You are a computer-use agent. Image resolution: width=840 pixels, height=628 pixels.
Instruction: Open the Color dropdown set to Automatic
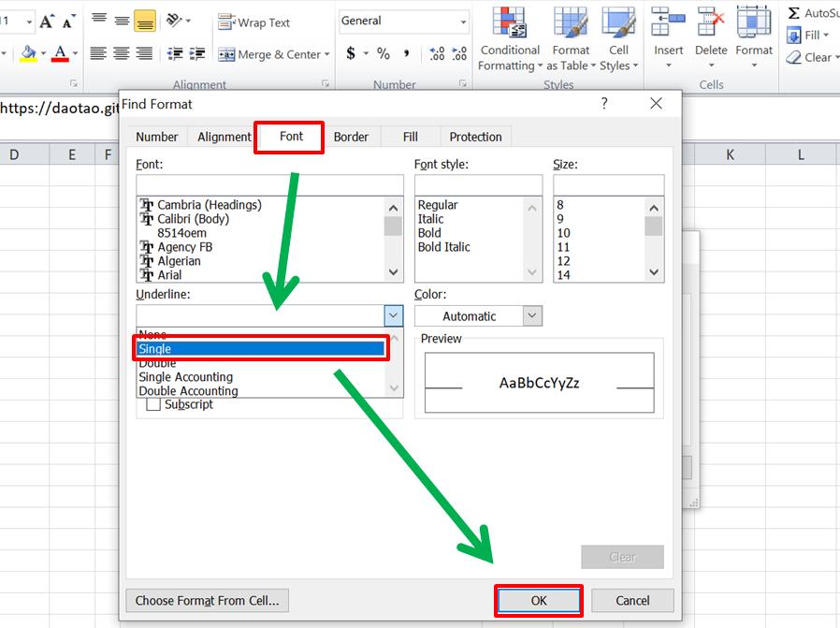point(529,315)
